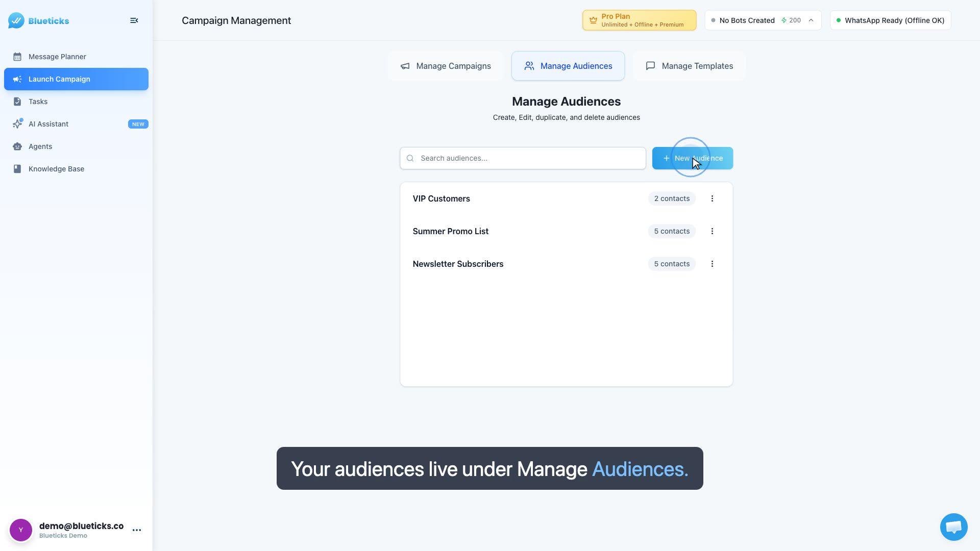Click the NEW badge next to AI Assistant
The height and width of the screenshot is (551, 980).
138,124
